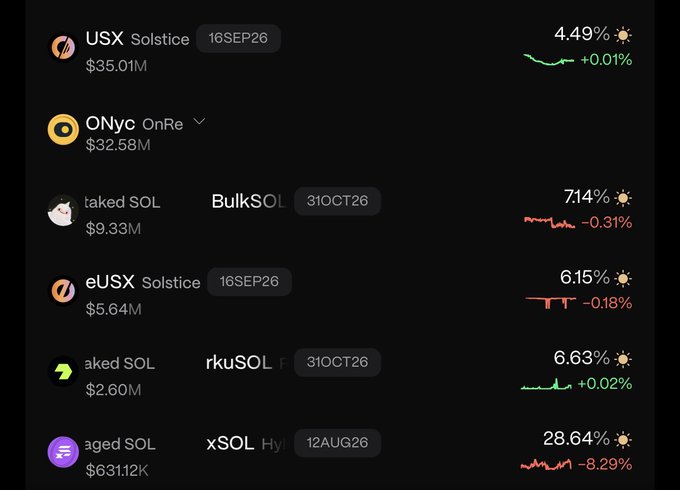Click sun icon beside 7.14% yield

[x=623, y=198]
